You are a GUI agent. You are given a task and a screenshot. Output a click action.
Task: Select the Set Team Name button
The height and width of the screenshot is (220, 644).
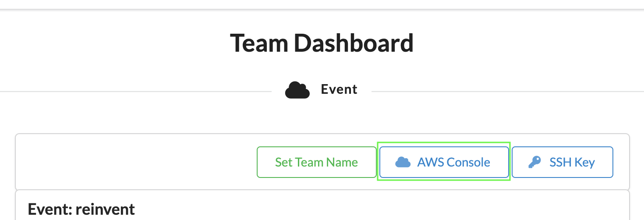316,162
